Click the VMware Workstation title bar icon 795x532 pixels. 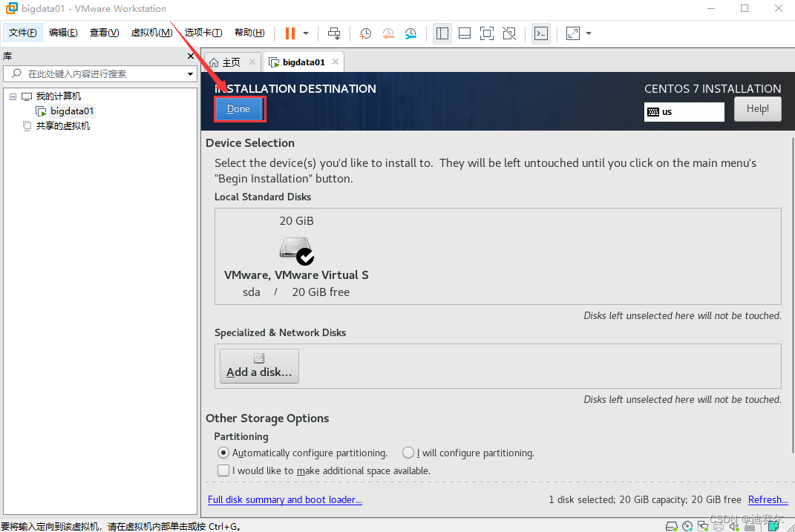tap(11, 8)
